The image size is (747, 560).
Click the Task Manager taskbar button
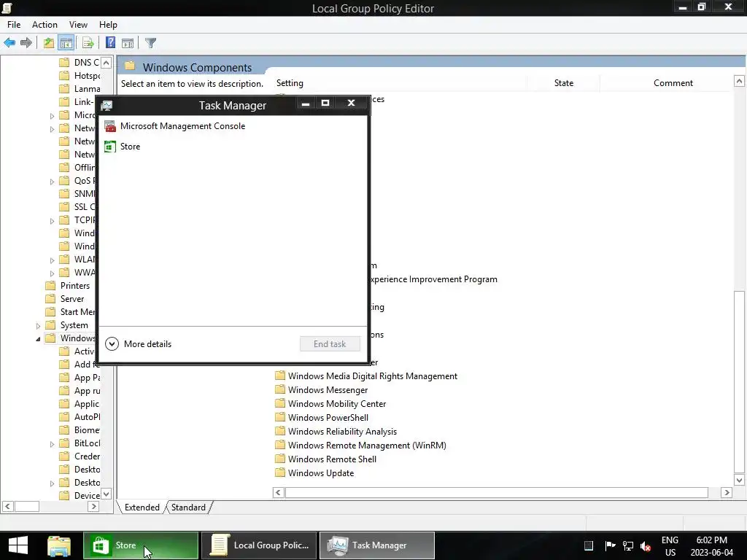pyautogui.click(x=377, y=545)
